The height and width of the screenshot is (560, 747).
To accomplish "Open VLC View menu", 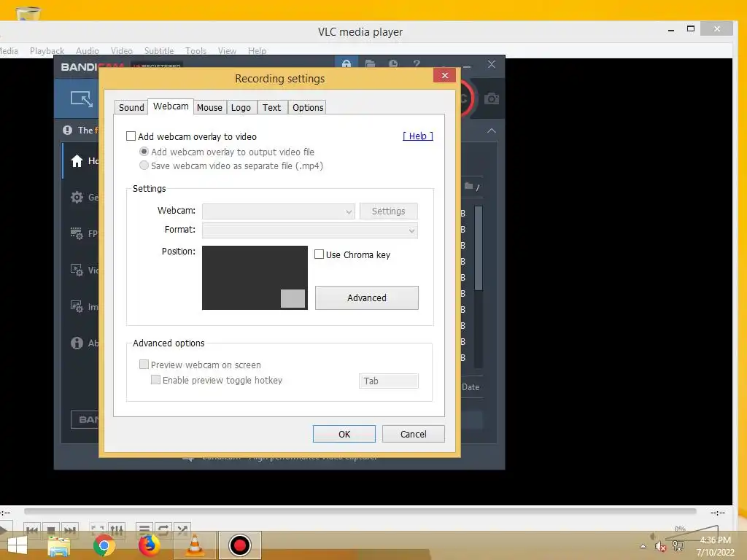I will 227,50.
